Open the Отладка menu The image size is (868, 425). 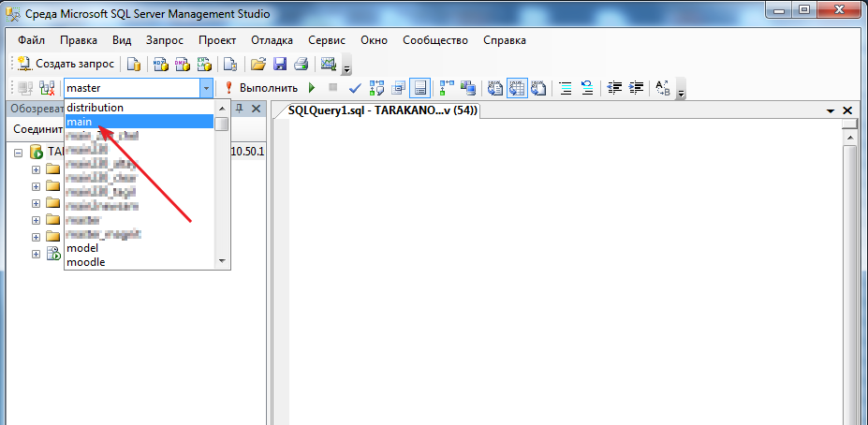point(272,40)
